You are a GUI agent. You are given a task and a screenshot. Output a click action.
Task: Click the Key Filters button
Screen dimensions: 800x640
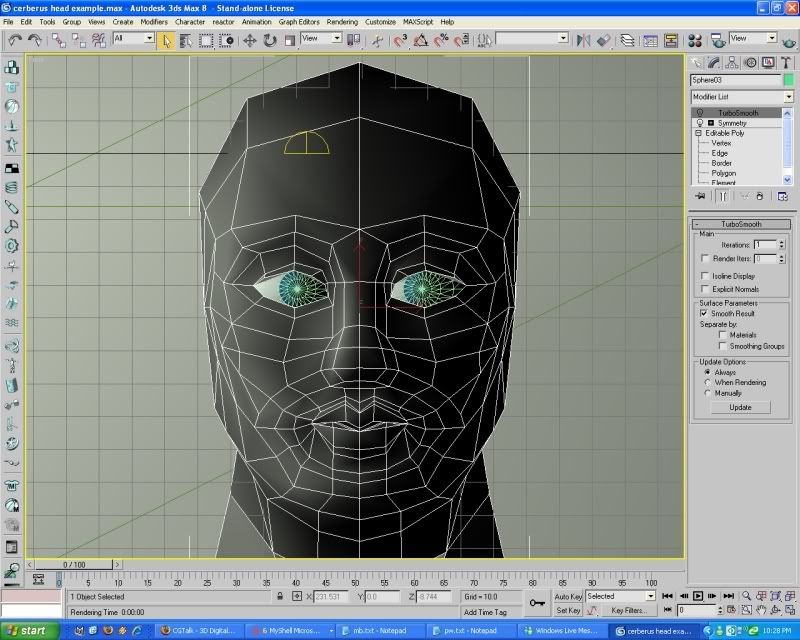(x=628, y=609)
